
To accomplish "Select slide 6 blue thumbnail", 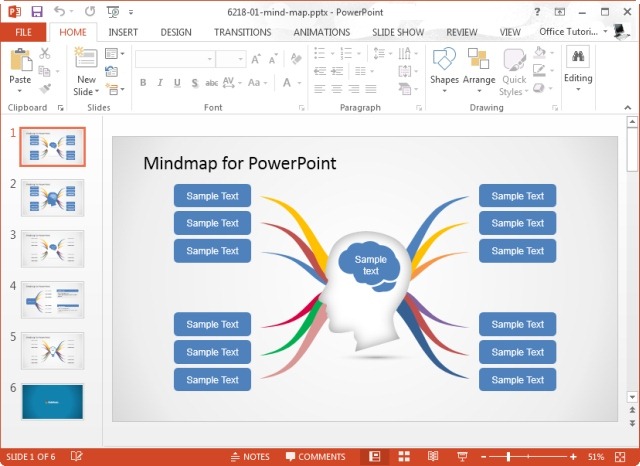I will coord(53,402).
